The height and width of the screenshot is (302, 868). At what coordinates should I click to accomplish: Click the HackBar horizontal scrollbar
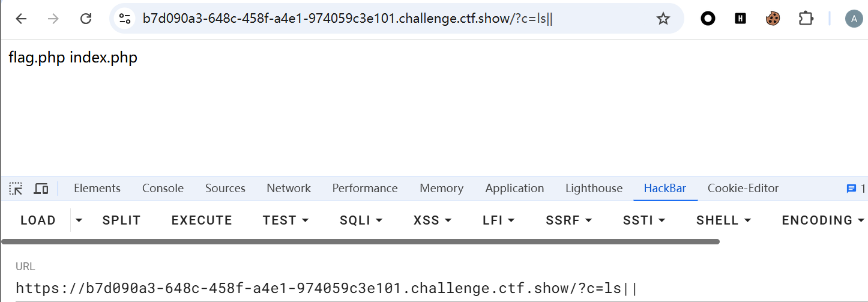[360, 242]
